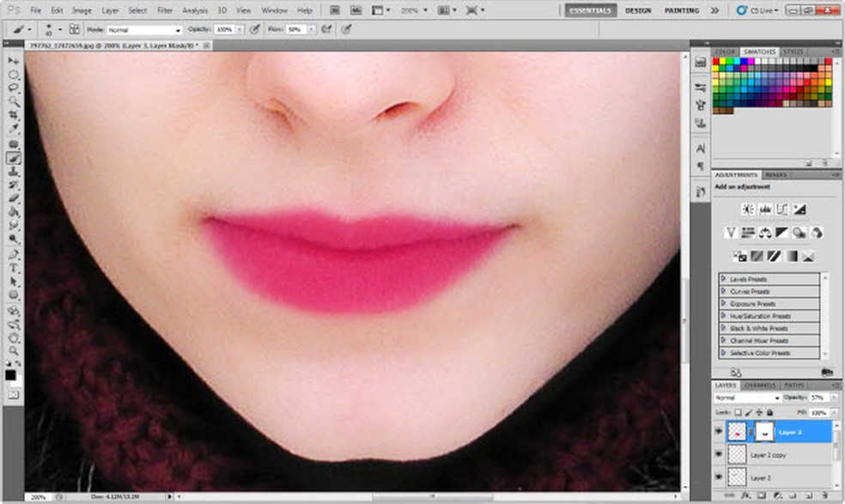The image size is (845, 504).
Task: Select the Clone Stamp tool
Action: 14,171
